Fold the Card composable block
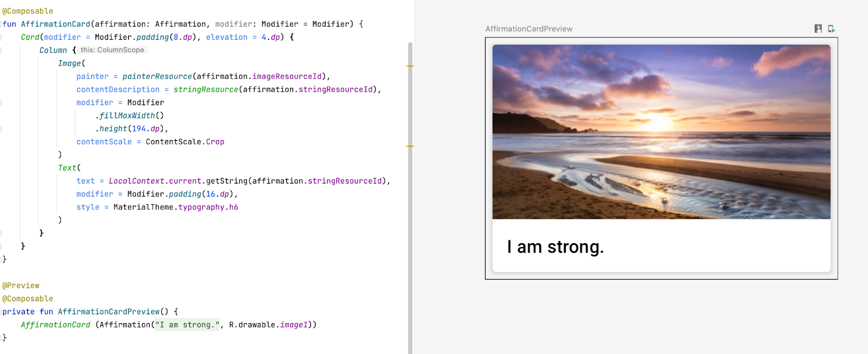Viewport: 868px width, 354px height. [x=1, y=37]
